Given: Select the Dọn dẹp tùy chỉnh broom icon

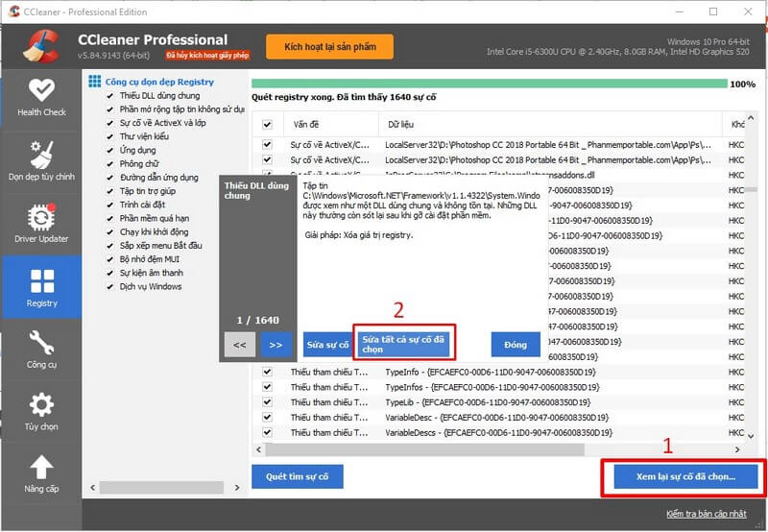Looking at the screenshot, I should click(41, 154).
